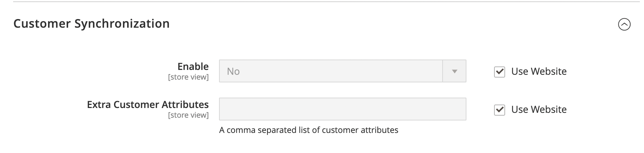Collapse the Customer Synchronization section chevron icon

624,24
